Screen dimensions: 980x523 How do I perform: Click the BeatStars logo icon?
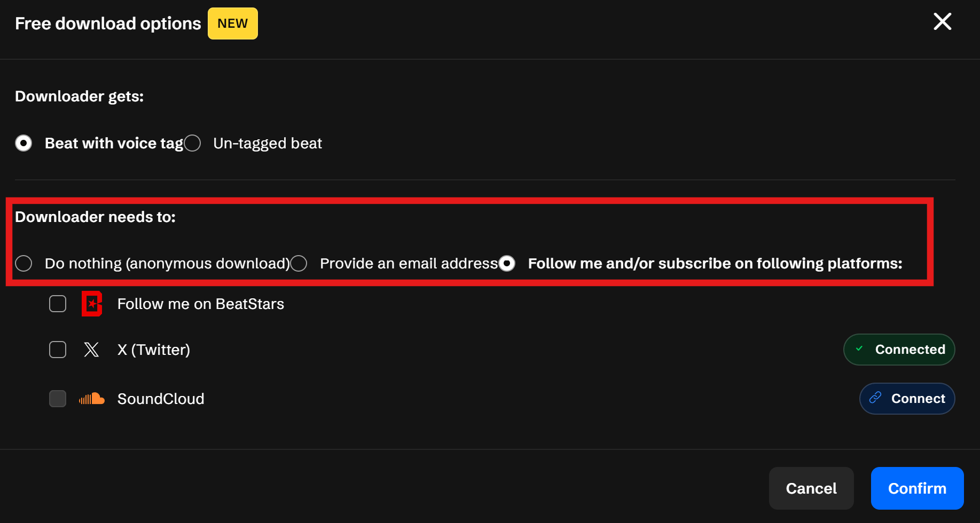coord(92,304)
